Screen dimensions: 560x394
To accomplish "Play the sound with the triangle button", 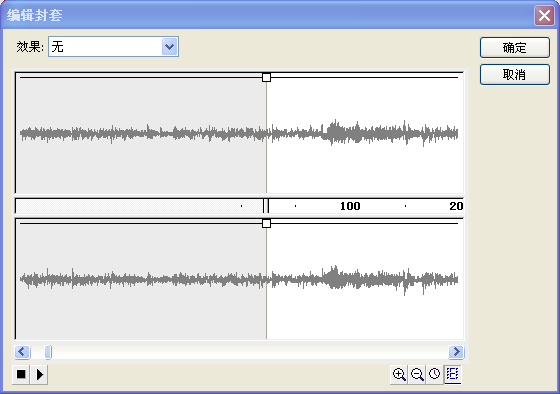I will pyautogui.click(x=39, y=374).
